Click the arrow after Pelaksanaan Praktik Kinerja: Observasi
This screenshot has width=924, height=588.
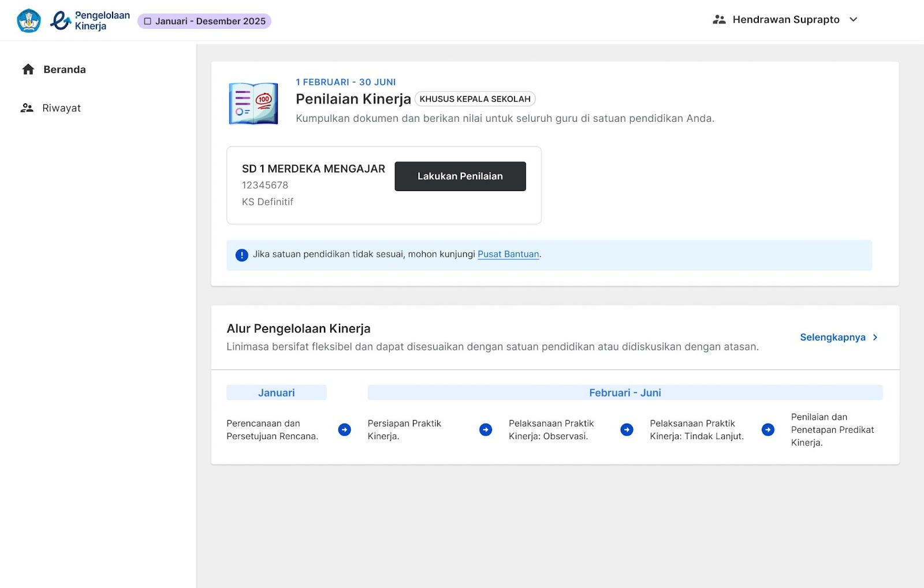[627, 430]
